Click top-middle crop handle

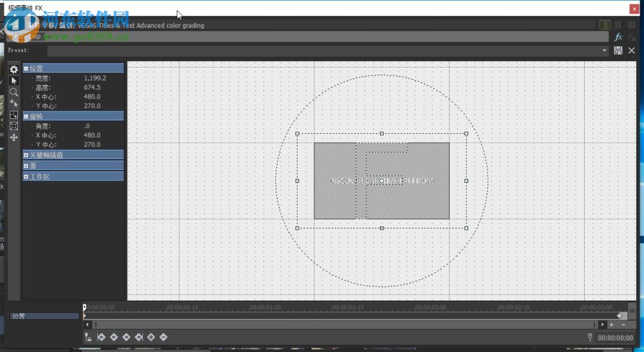pyautogui.click(x=381, y=133)
